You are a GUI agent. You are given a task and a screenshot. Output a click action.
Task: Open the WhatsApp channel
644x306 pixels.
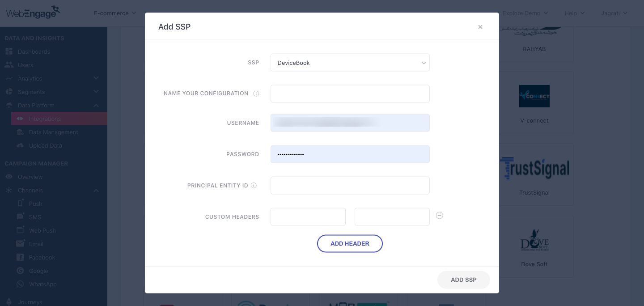tap(42, 284)
